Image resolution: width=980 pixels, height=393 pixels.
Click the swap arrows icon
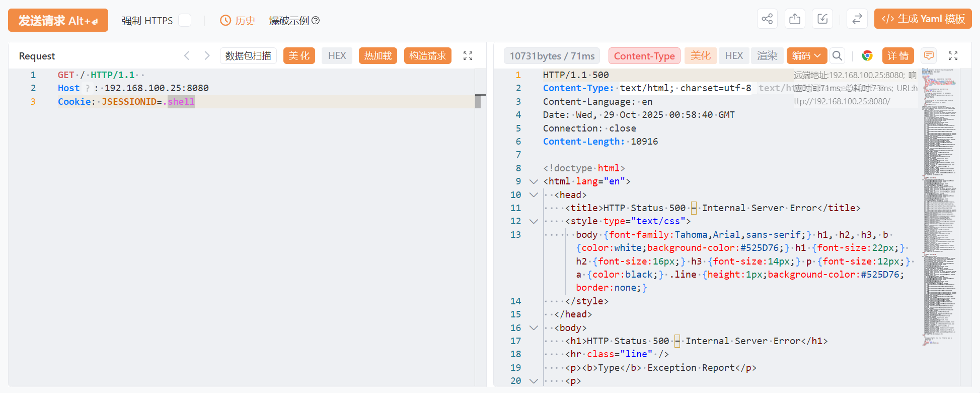pyautogui.click(x=857, y=19)
